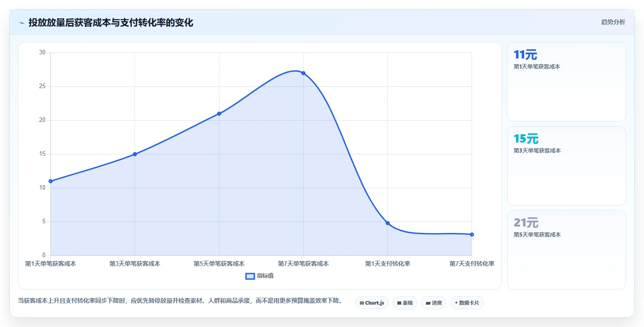The height and width of the screenshot is (327, 644).
Task: Click x-axis label 第3天单笔获客成本
Action: pyautogui.click(x=134, y=264)
